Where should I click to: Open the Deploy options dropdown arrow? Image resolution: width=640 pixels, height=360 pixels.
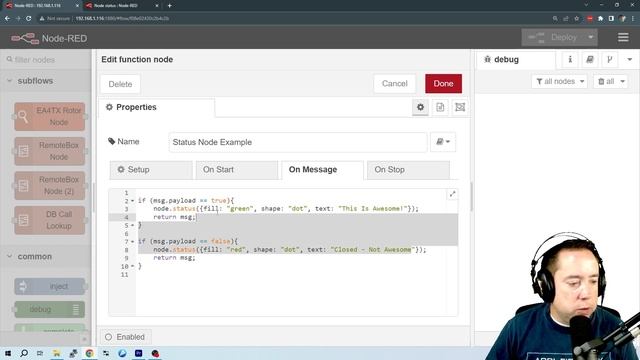click(590, 38)
